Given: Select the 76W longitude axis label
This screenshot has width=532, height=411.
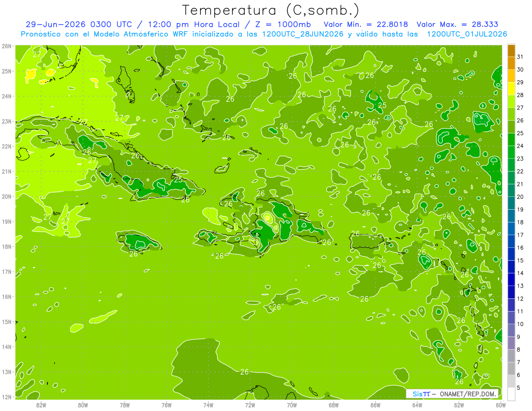Looking at the screenshot, I should (167, 405).
